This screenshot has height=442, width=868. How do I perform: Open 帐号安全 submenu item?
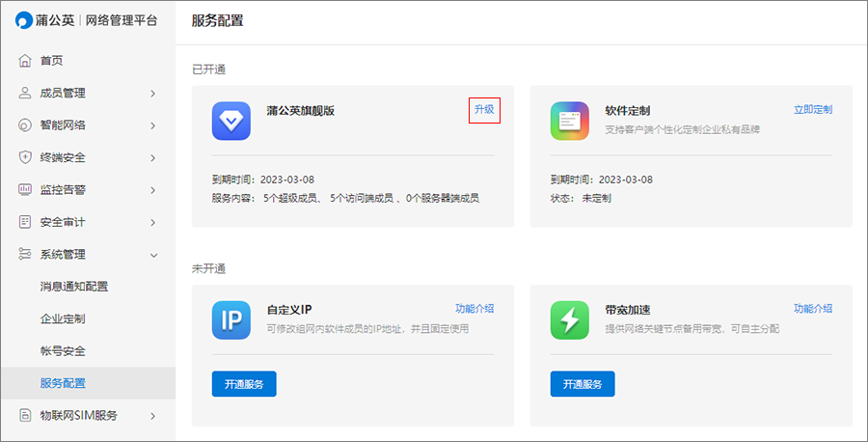pos(63,350)
